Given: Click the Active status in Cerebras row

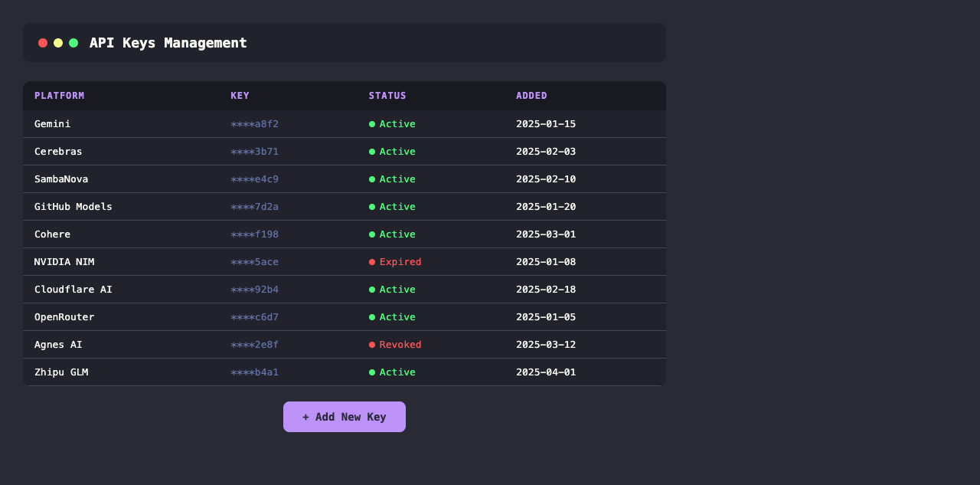Looking at the screenshot, I should click(392, 152).
